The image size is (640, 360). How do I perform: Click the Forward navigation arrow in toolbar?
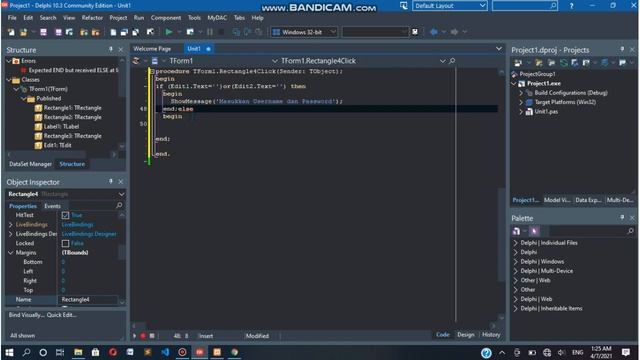coord(454,32)
